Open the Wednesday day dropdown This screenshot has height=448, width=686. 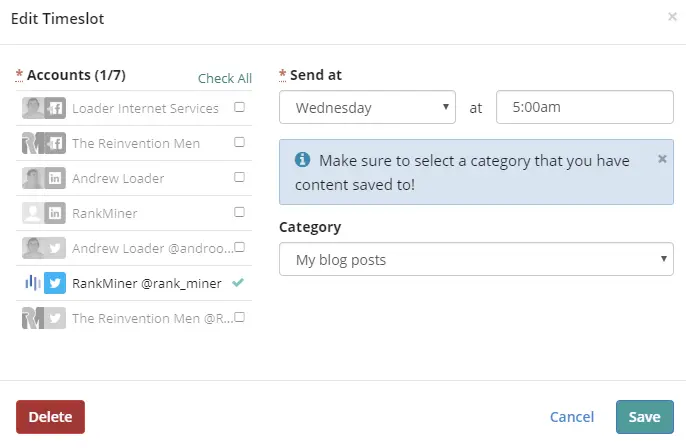tap(367, 107)
